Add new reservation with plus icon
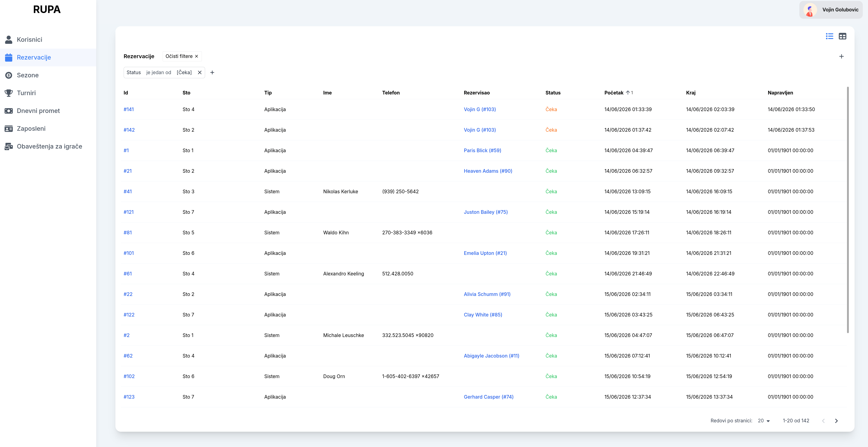This screenshot has width=868, height=447. [x=841, y=56]
